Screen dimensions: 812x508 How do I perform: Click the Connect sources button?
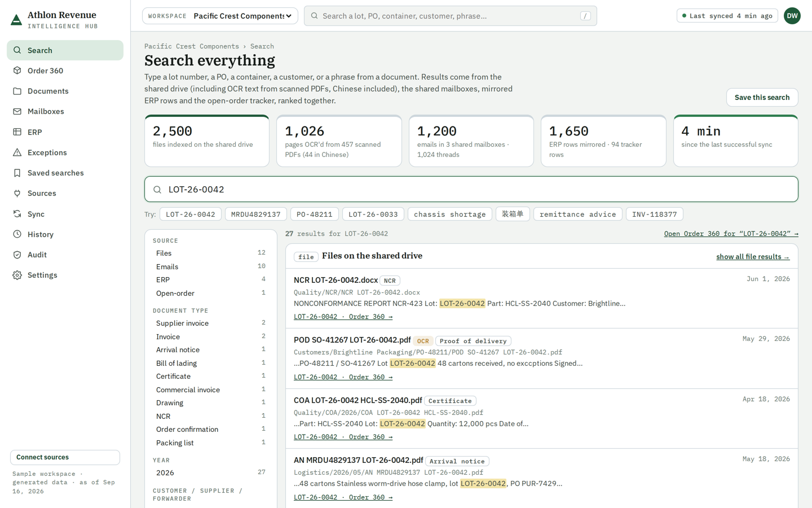tap(65, 457)
